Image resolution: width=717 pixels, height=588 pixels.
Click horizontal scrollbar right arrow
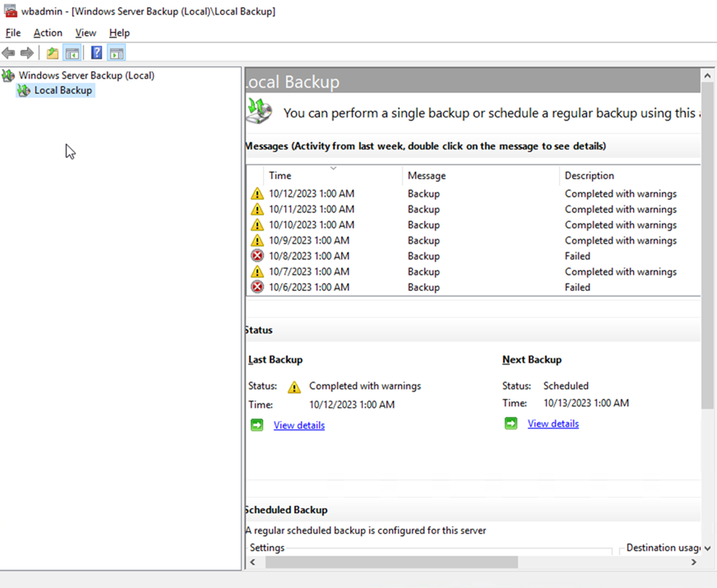pos(693,562)
